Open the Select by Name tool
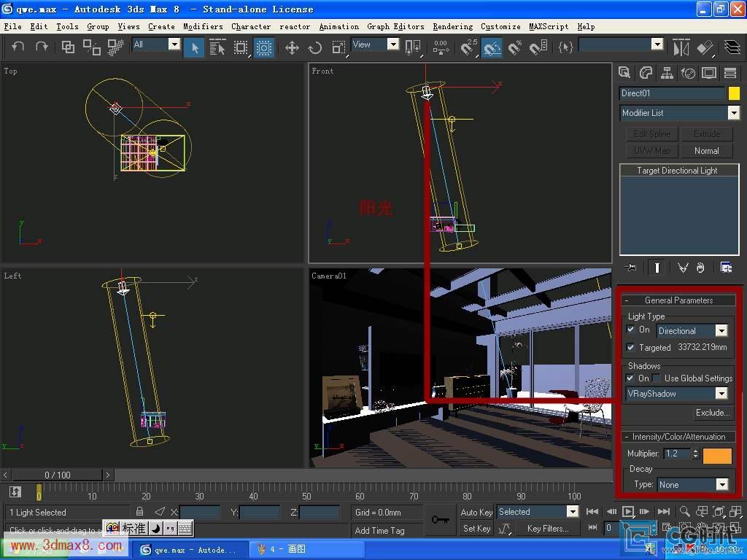The image size is (747, 560). click(217, 47)
